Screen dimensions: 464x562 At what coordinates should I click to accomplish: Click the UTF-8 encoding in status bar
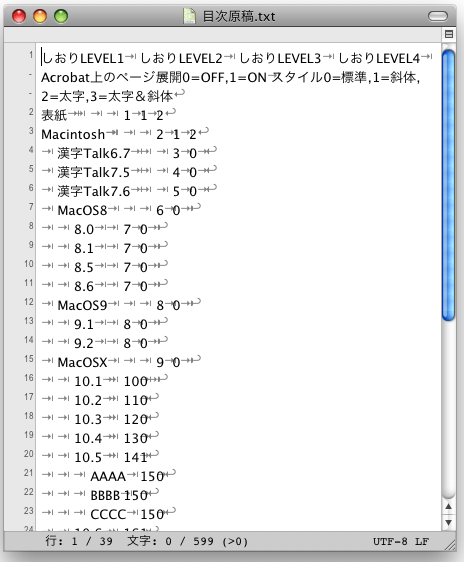[x=390, y=541]
